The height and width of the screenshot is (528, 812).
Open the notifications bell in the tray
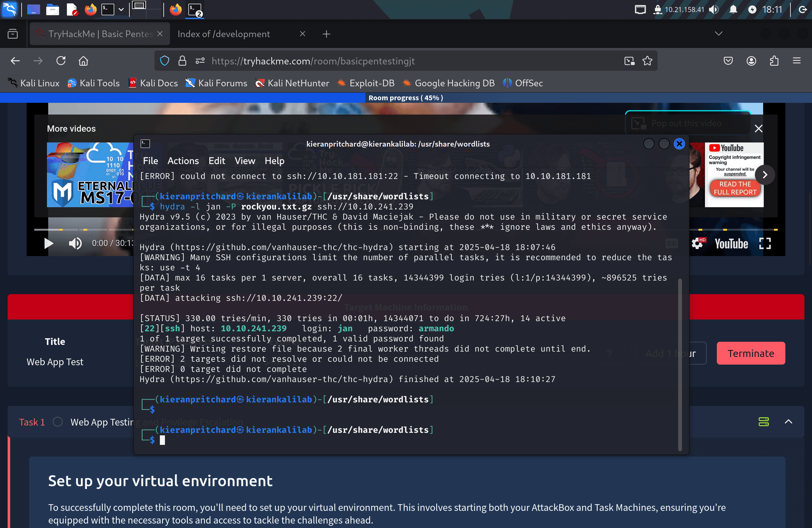pos(733,10)
